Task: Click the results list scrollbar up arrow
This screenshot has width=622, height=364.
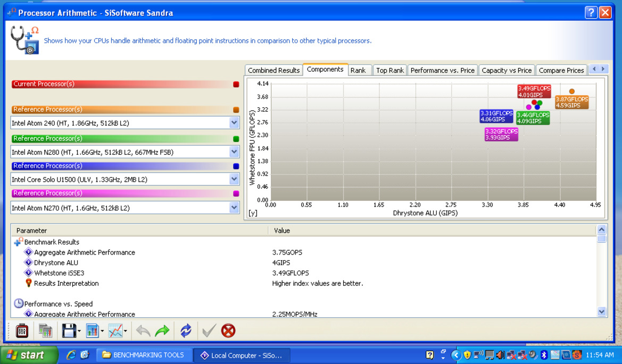Action: point(601,230)
